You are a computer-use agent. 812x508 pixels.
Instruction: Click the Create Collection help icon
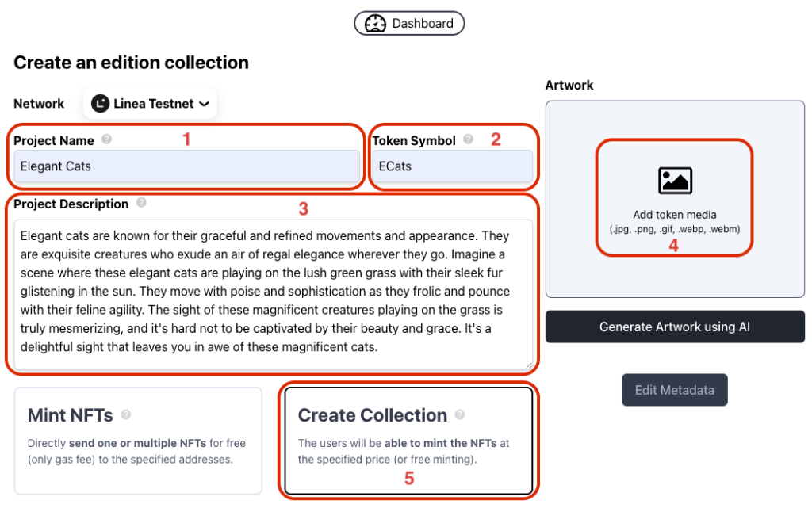pos(460,415)
